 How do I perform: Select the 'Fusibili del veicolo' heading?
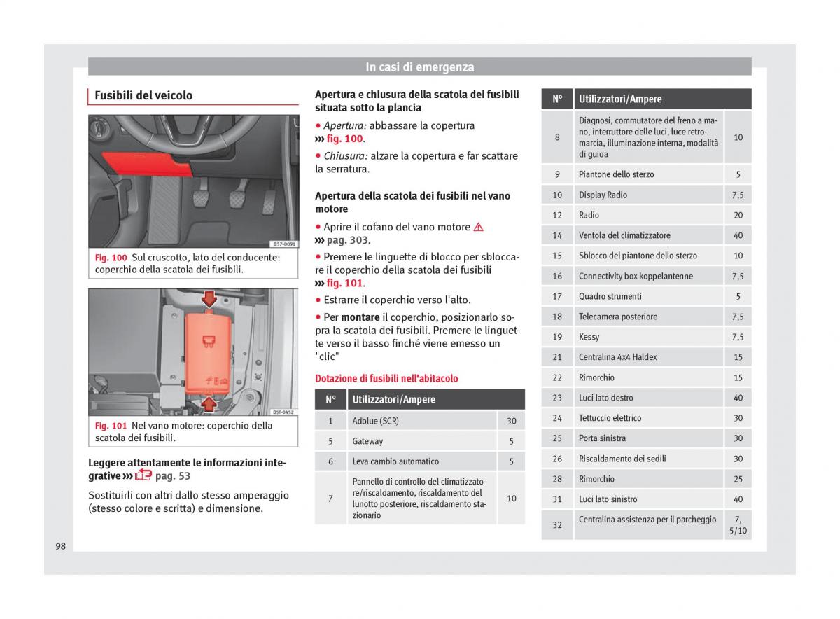[x=143, y=95]
